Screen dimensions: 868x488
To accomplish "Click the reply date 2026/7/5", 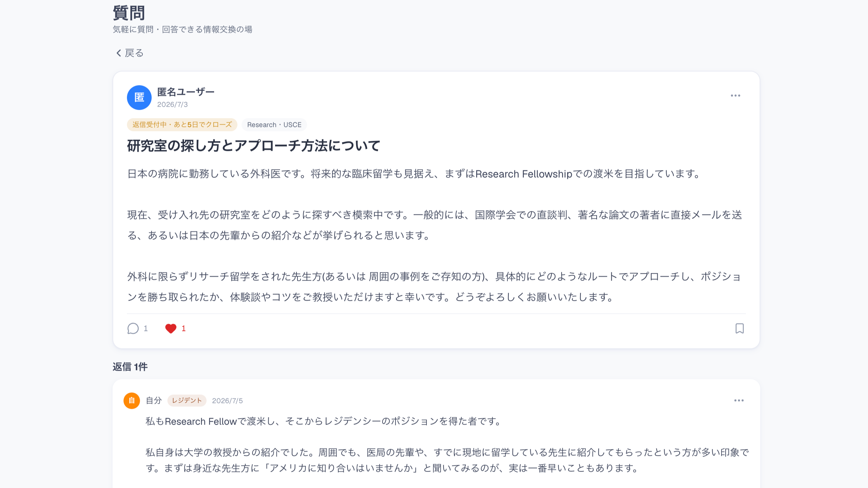I will pos(227,401).
